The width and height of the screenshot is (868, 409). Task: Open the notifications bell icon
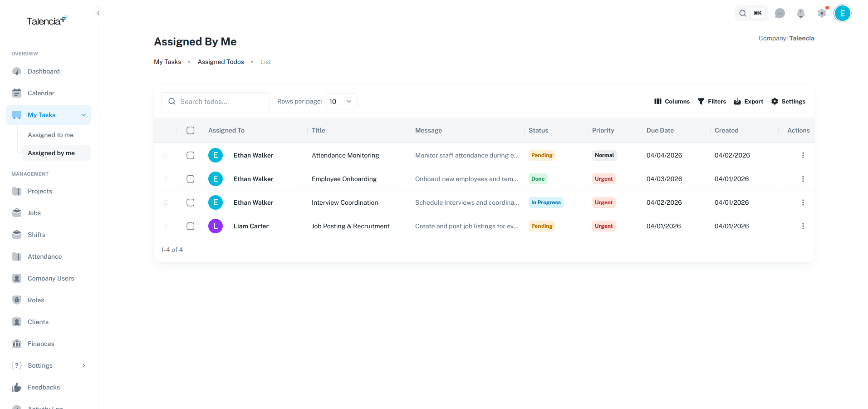(800, 13)
